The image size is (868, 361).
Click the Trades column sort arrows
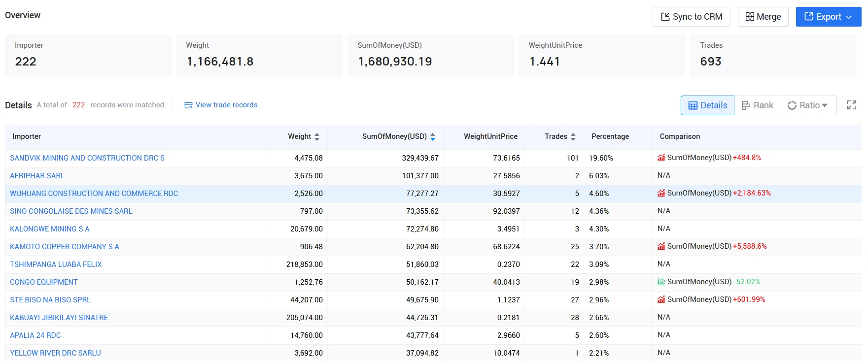point(573,137)
